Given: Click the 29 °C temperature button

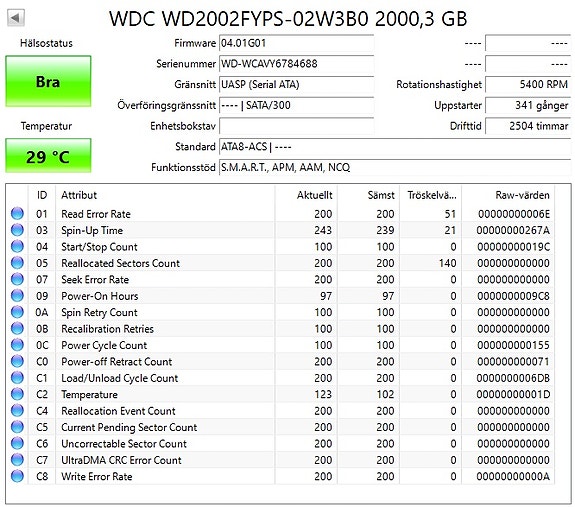Looking at the screenshot, I should pyautogui.click(x=48, y=155).
